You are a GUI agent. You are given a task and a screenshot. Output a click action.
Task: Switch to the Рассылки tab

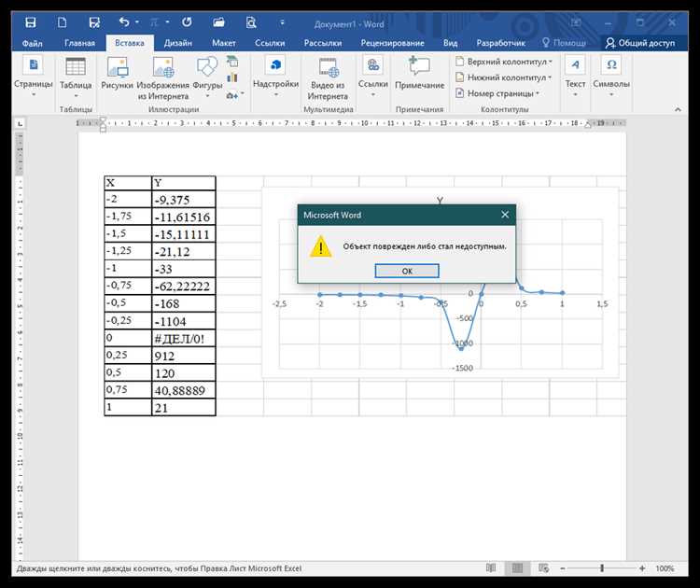323,43
